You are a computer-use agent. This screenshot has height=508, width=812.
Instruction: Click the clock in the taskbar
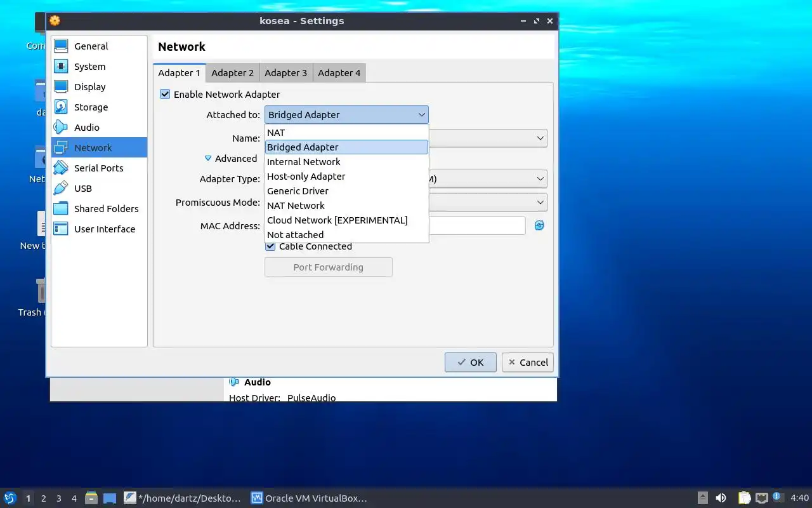click(799, 498)
